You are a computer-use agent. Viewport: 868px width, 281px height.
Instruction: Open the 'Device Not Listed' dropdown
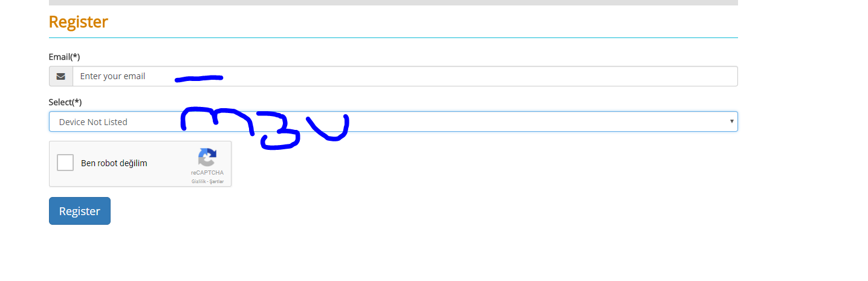pos(394,121)
